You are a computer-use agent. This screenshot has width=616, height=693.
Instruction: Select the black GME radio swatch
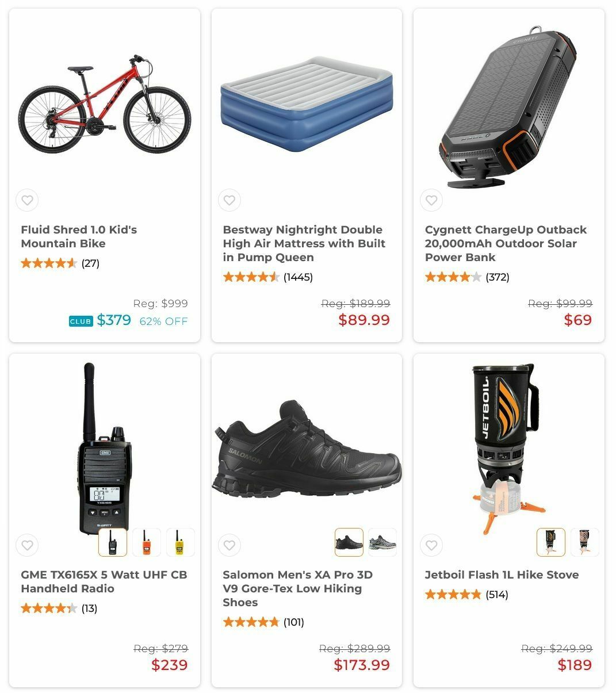coord(113,542)
